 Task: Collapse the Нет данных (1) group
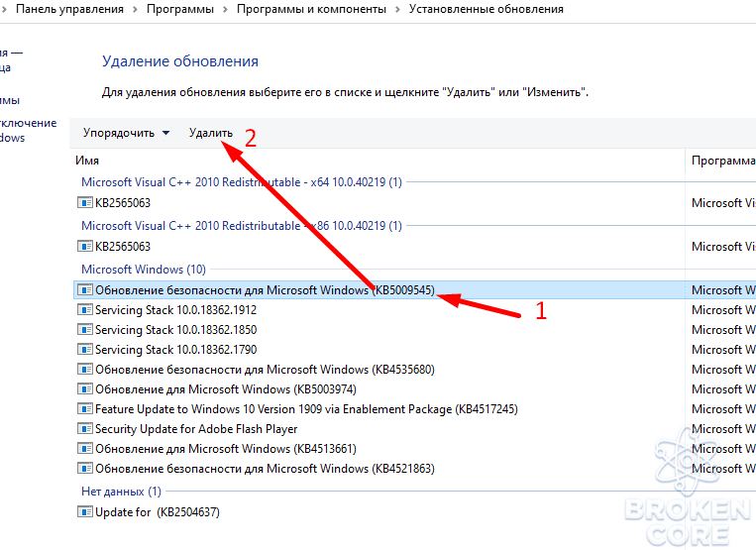(121, 492)
